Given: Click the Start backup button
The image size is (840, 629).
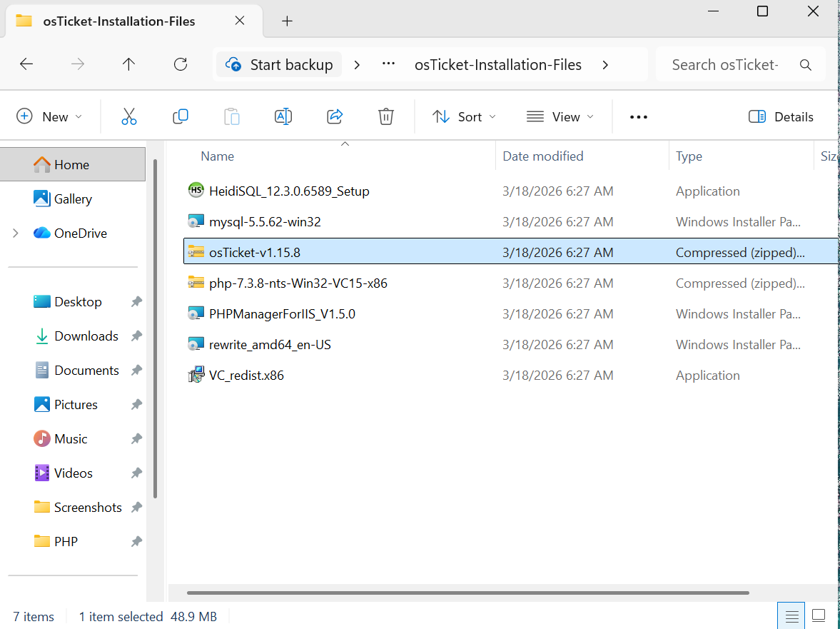Looking at the screenshot, I should 279,65.
